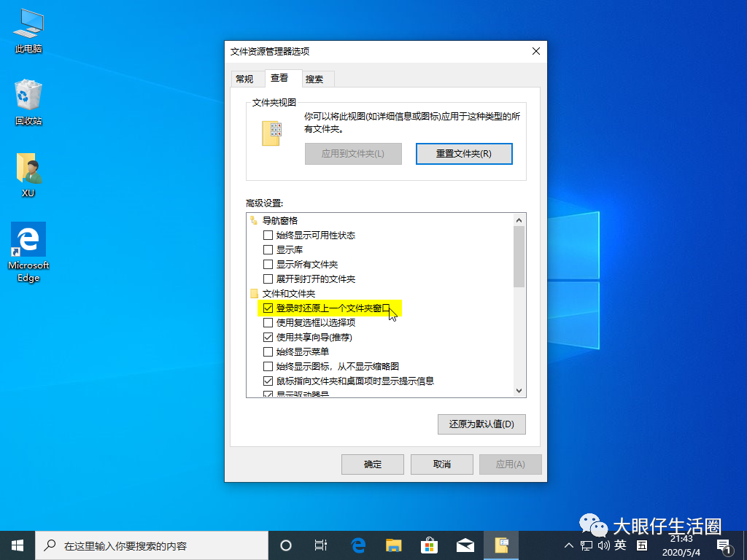Open the Microsoft Store taskbar icon
Screen dimensions: 747x560
430,545
